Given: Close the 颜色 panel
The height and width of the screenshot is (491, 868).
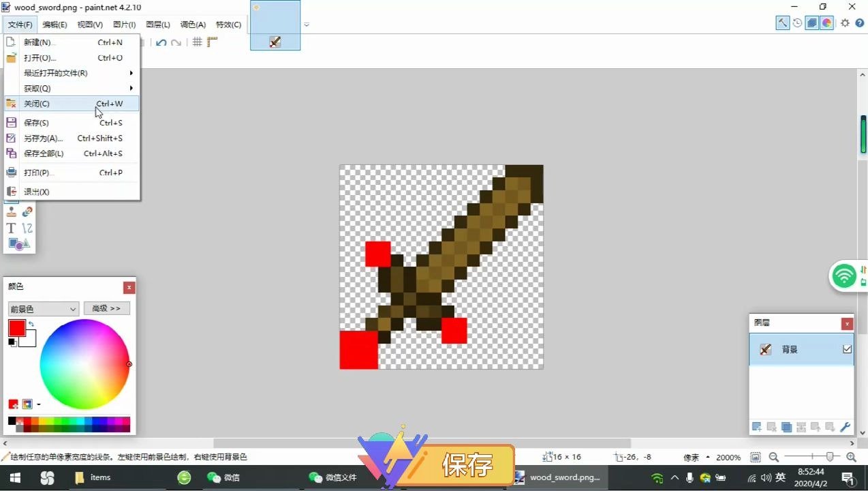Looking at the screenshot, I should (129, 288).
